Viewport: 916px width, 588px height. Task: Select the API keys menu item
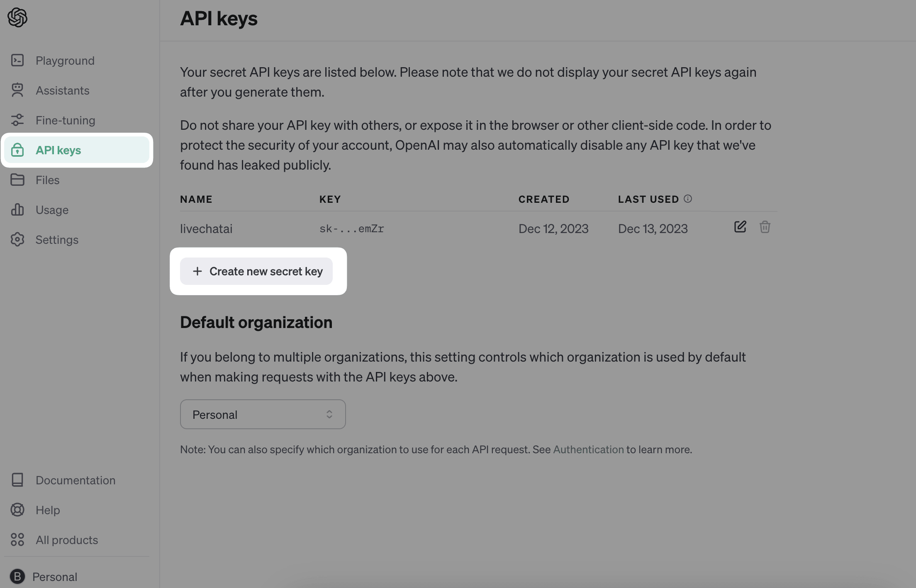tap(77, 150)
